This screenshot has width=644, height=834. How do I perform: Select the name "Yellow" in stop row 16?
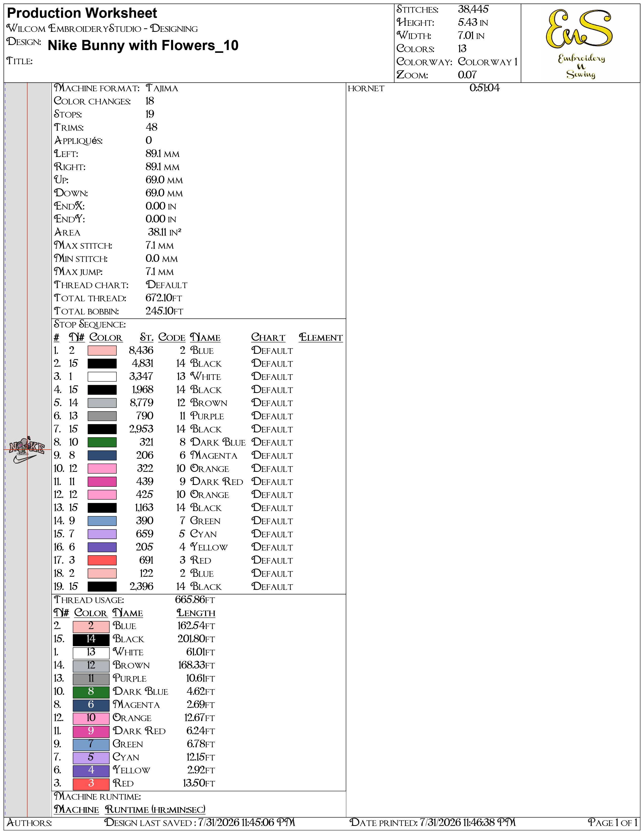click(209, 547)
